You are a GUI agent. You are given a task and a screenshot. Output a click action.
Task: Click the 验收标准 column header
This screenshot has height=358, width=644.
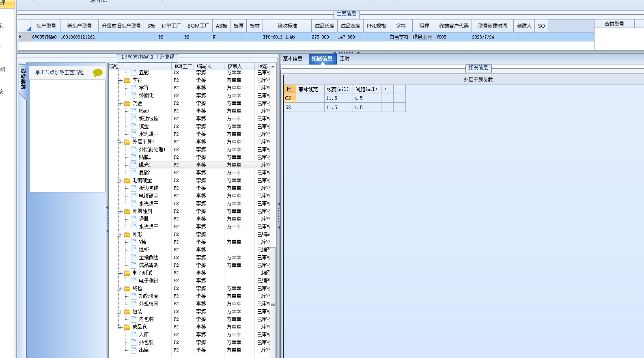pyautogui.click(x=287, y=26)
